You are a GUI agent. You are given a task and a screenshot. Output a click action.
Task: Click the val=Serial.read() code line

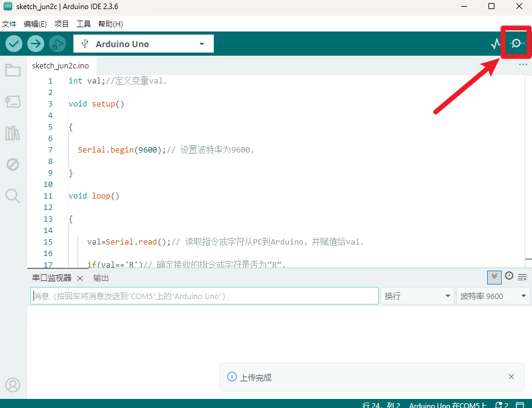pos(225,242)
